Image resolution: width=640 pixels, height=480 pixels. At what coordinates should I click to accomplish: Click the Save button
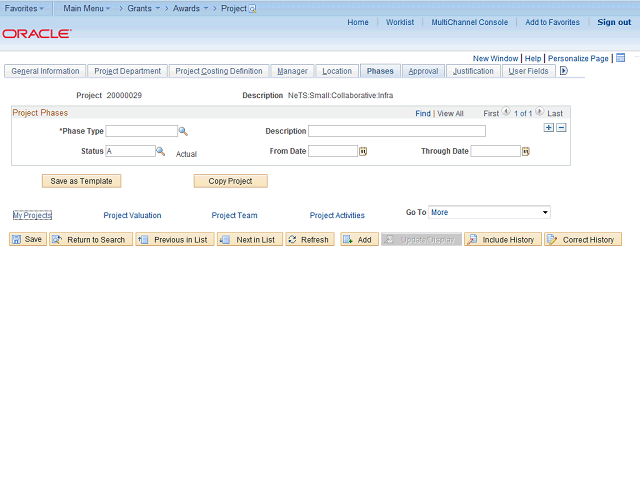click(x=28, y=239)
